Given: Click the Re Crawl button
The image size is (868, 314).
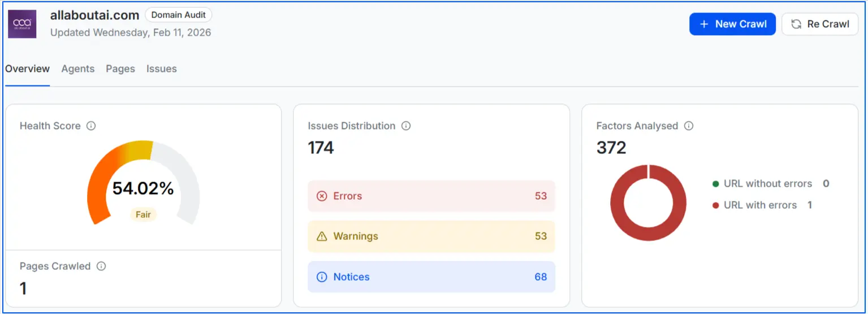Looking at the screenshot, I should (819, 24).
